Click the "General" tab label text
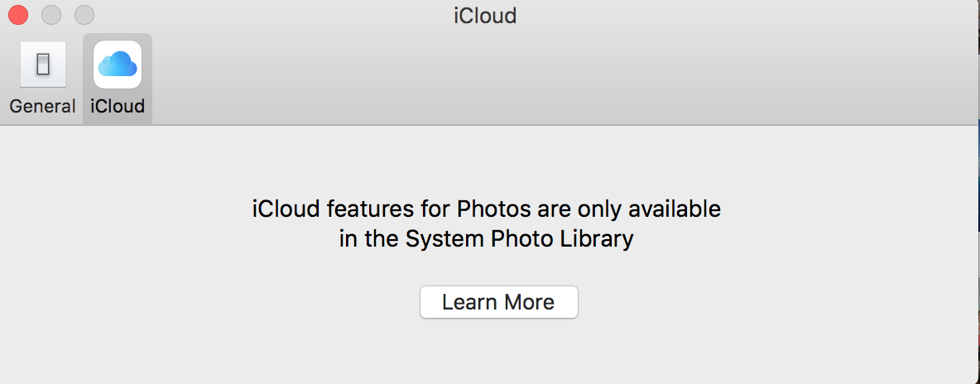This screenshot has height=384, width=980. click(x=43, y=107)
